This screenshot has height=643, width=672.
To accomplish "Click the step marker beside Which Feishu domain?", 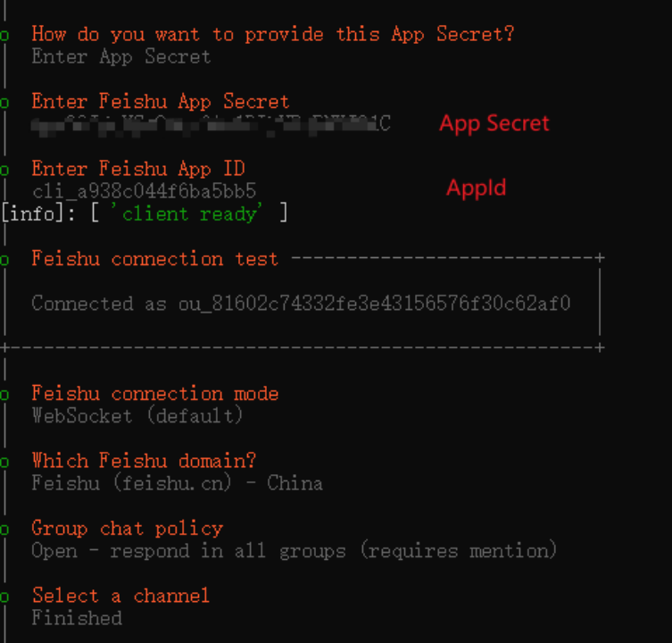I will tap(4, 462).
